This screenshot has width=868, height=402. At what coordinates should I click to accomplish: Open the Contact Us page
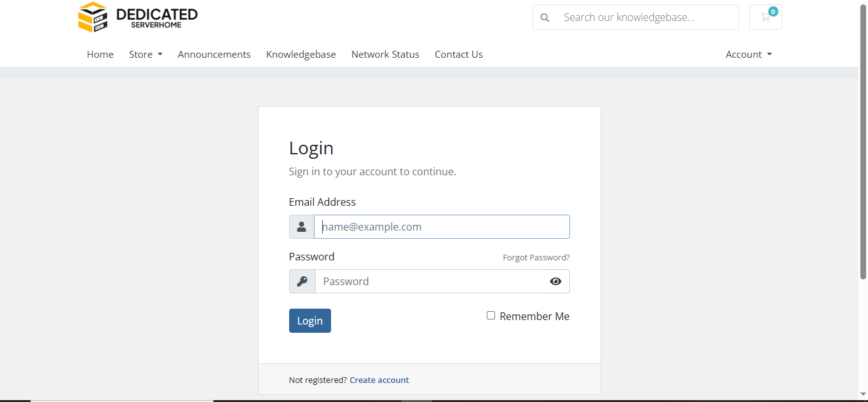click(459, 55)
